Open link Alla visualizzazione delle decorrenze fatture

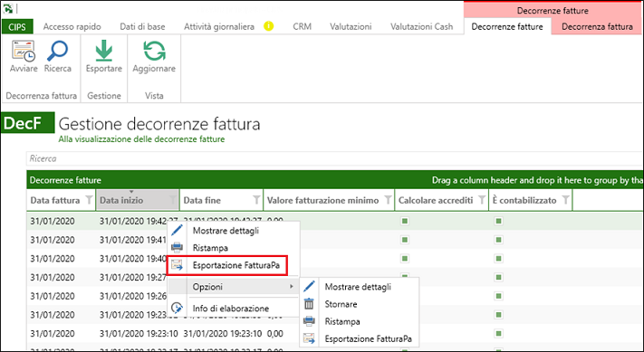tap(141, 139)
